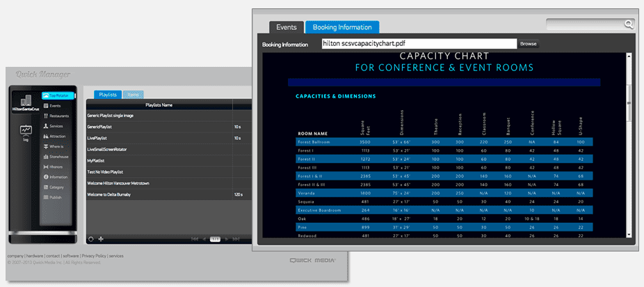Screen dimensions: 644x287
Task: Open the services footer link
Action: 116,256
